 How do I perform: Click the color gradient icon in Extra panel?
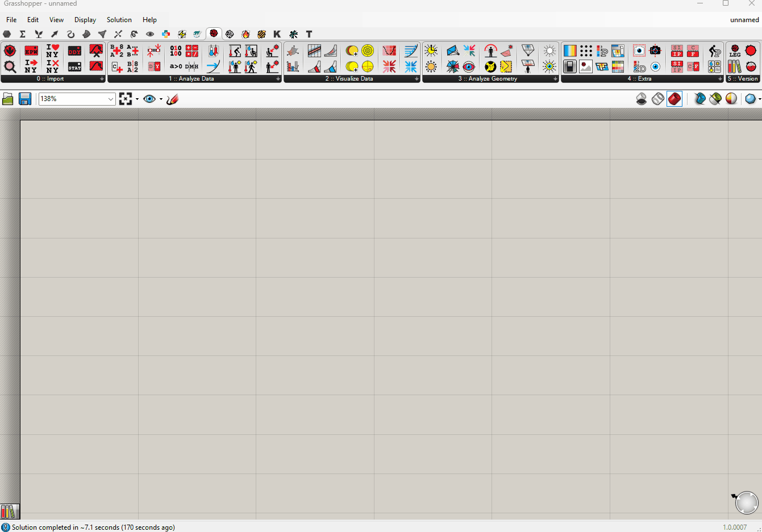pos(569,51)
